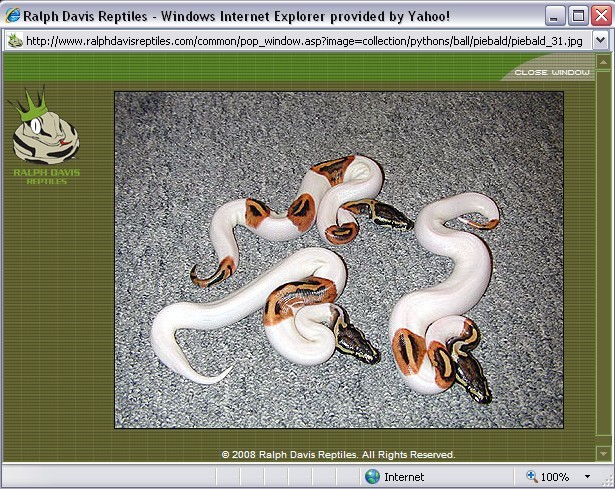Open the zoom level dropdown arrow

[587, 476]
